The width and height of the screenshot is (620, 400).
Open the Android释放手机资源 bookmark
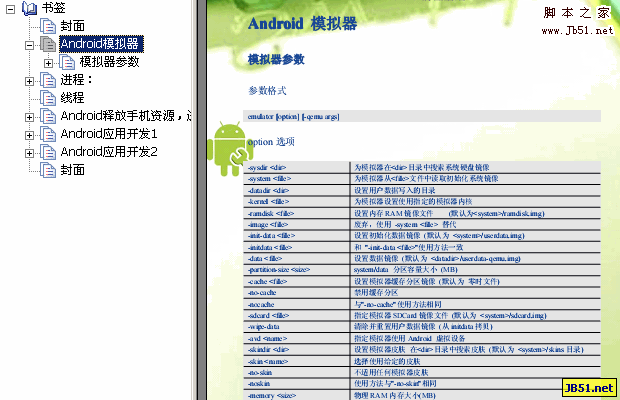[x=126, y=116]
